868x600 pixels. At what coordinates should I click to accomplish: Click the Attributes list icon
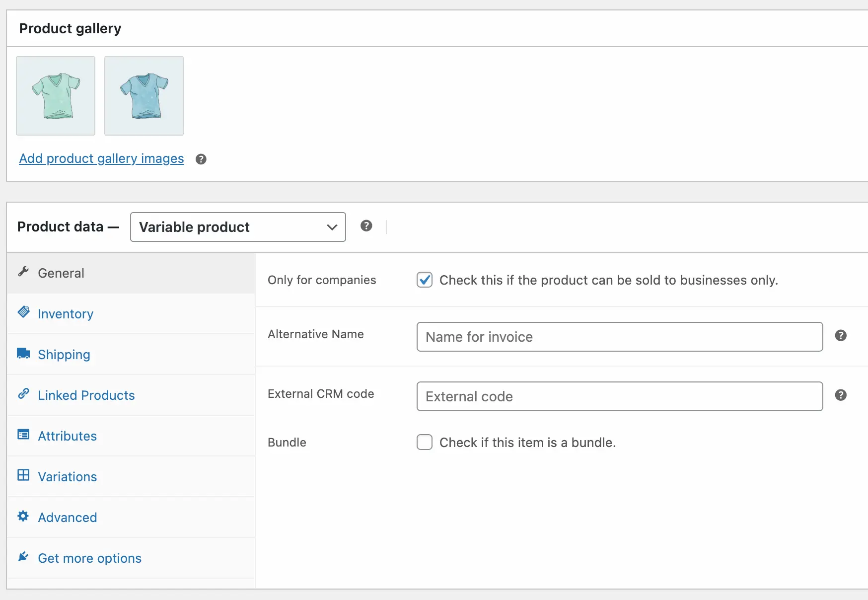pos(23,435)
